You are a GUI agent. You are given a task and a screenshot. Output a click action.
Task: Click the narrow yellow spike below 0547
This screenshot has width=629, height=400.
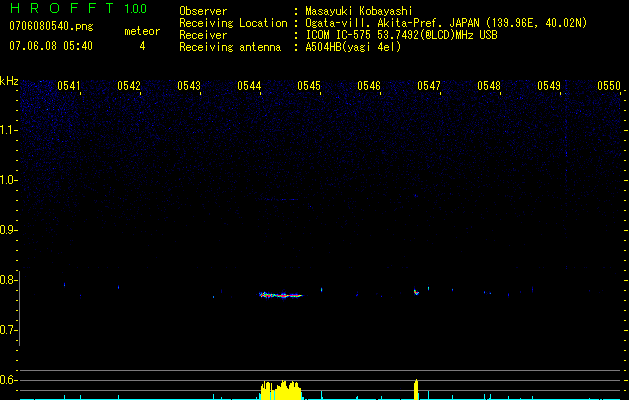(416, 389)
